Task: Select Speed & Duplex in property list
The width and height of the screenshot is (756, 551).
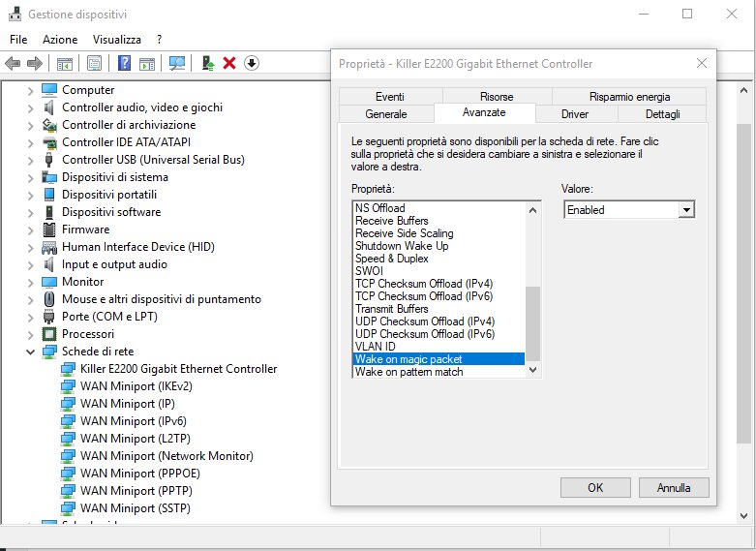Action: [x=390, y=259]
